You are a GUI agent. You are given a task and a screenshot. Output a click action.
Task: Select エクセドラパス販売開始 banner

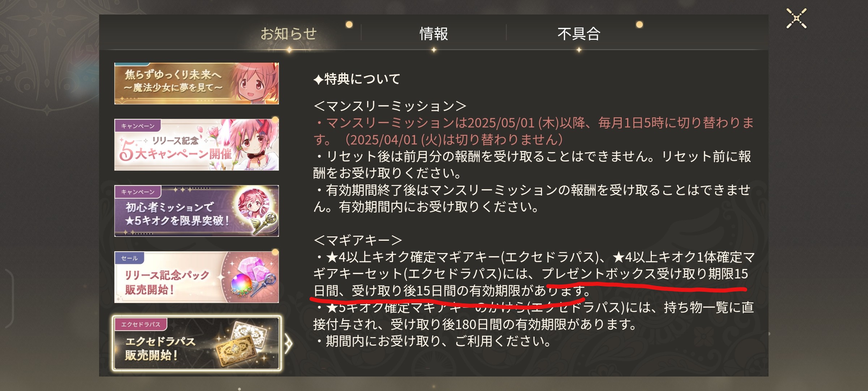pos(196,343)
